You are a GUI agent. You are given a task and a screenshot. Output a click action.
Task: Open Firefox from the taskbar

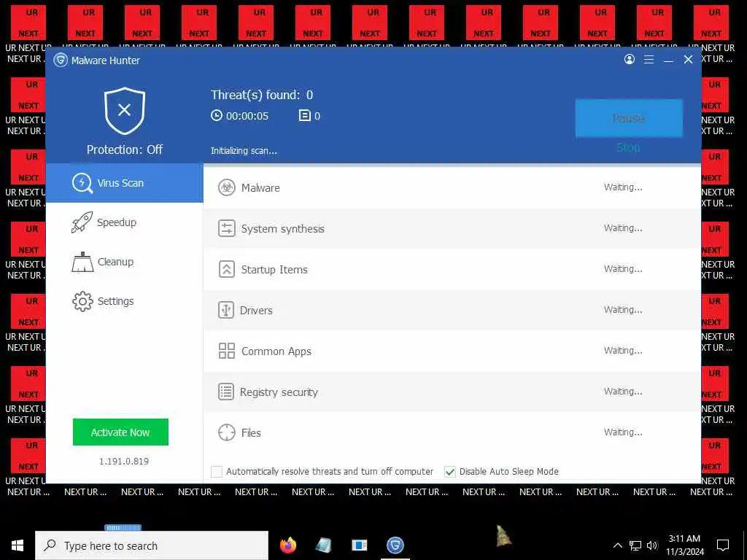tap(287, 545)
